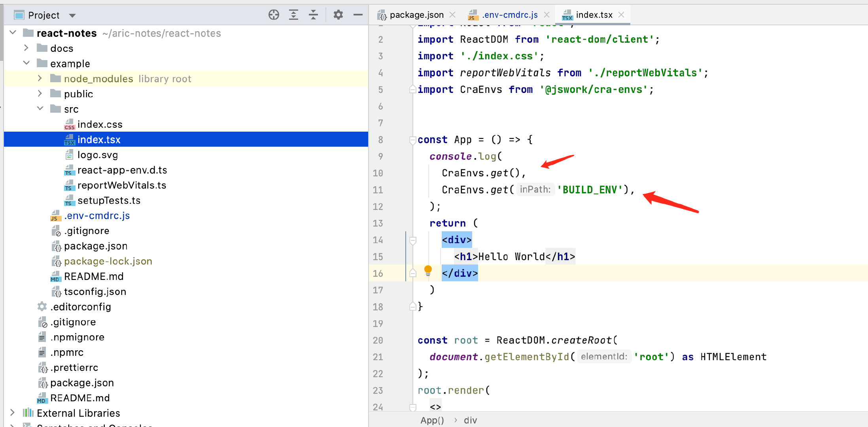Expand the public folder
Screen dimensions: 868x427
[x=40, y=93]
